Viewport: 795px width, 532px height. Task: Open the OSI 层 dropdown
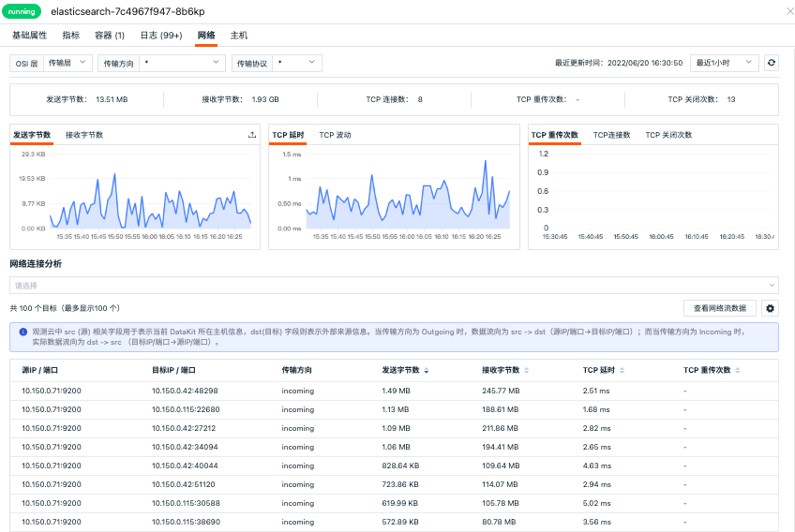[69, 63]
